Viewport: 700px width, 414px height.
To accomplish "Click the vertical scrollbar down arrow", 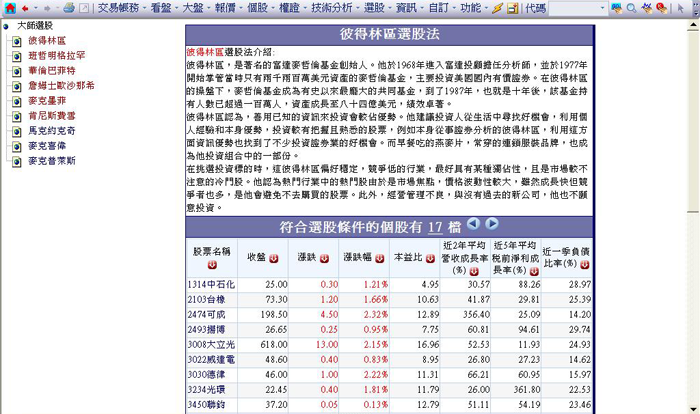I will click(692, 409).
